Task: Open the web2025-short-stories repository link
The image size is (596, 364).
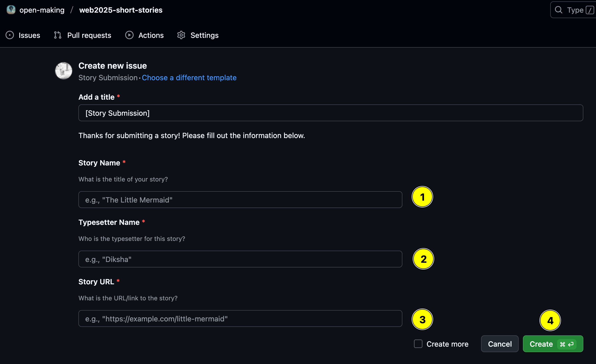Action: tap(121, 10)
